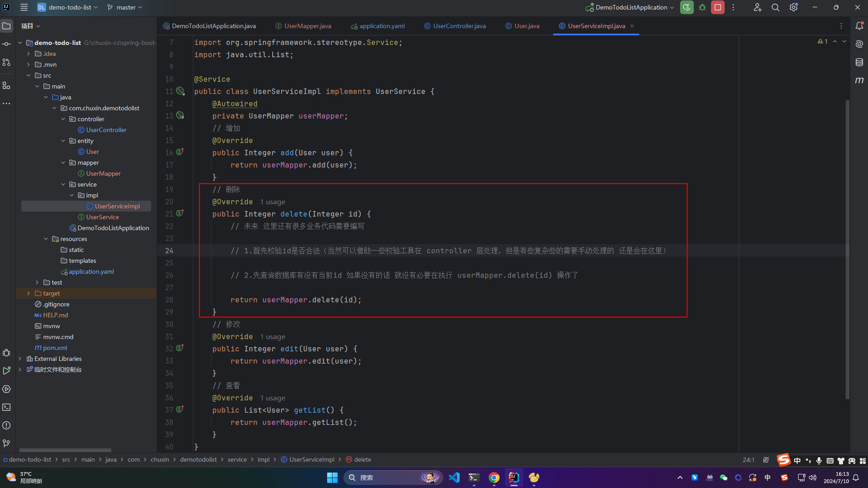Click implements gutter icon on line 21
868x488 pixels.
[x=180, y=213]
